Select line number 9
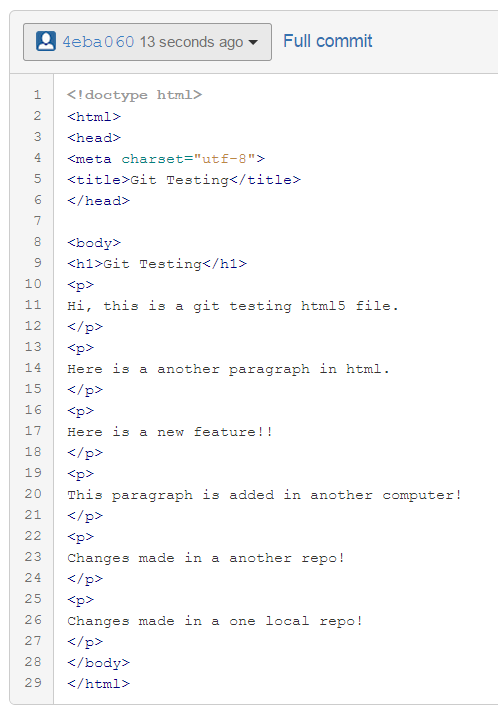 click(37, 263)
